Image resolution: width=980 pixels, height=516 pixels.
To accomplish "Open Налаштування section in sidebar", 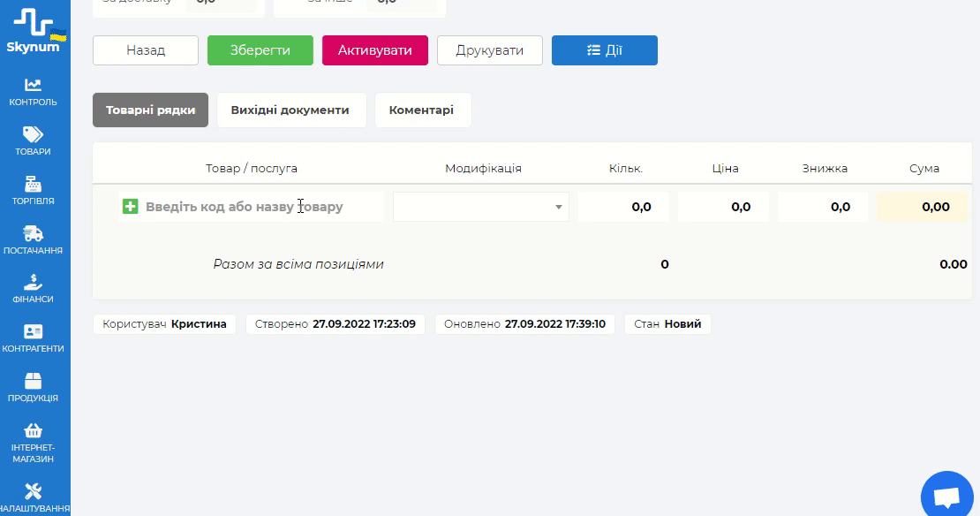I will 34,497.
